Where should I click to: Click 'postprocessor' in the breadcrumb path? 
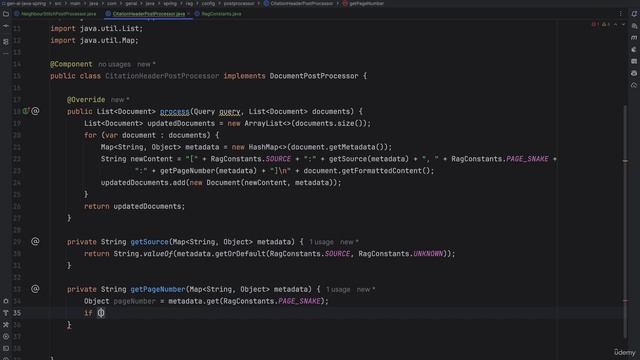pyautogui.click(x=239, y=3)
